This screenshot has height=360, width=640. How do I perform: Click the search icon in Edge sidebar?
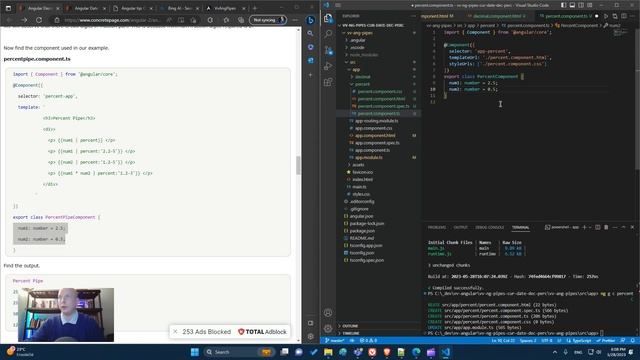[x=311, y=33]
